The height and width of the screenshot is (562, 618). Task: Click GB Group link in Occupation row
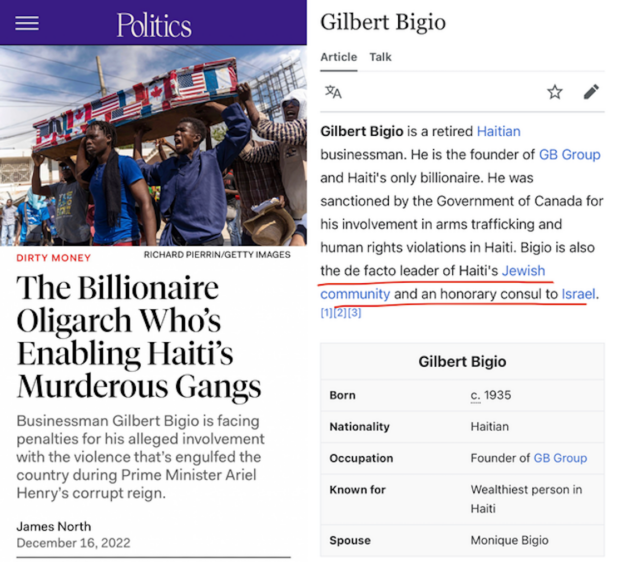coord(560,458)
